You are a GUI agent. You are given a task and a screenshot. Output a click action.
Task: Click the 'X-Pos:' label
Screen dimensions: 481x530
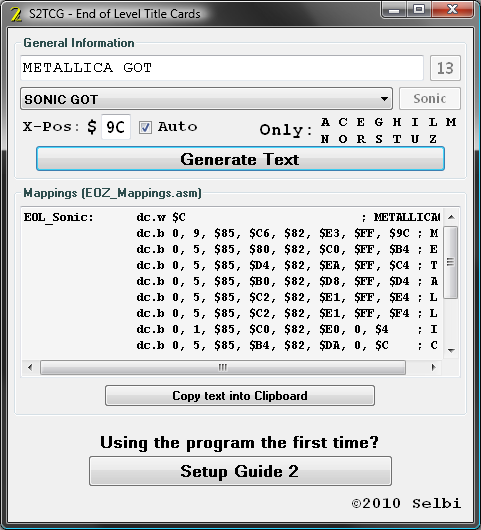coord(51,127)
